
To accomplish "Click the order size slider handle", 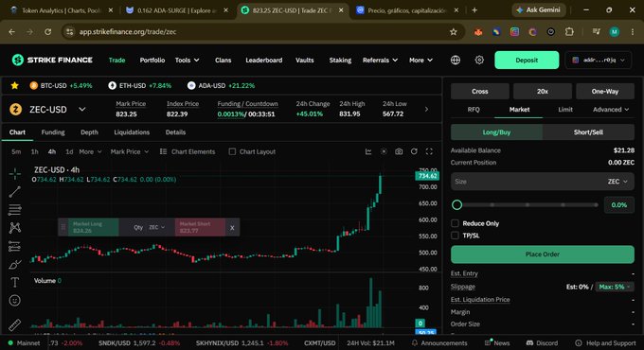I will pos(456,204).
